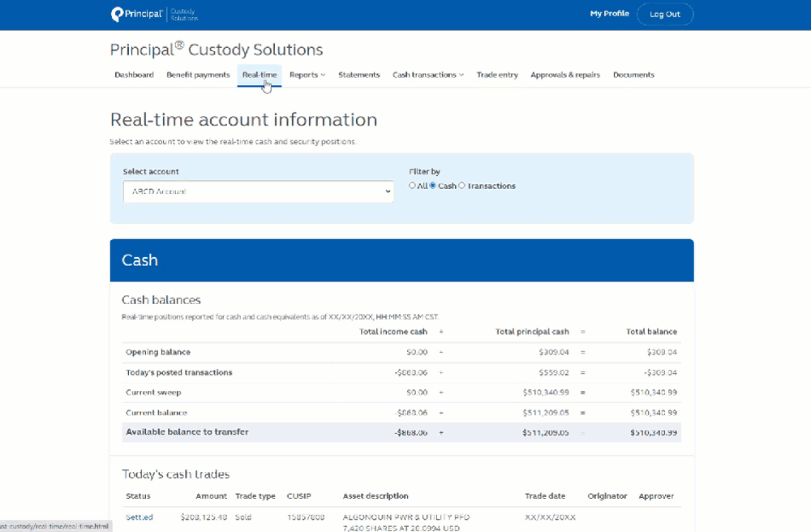The height and width of the screenshot is (532, 811).
Task: Click the Trade date column header
Action: (x=545, y=496)
